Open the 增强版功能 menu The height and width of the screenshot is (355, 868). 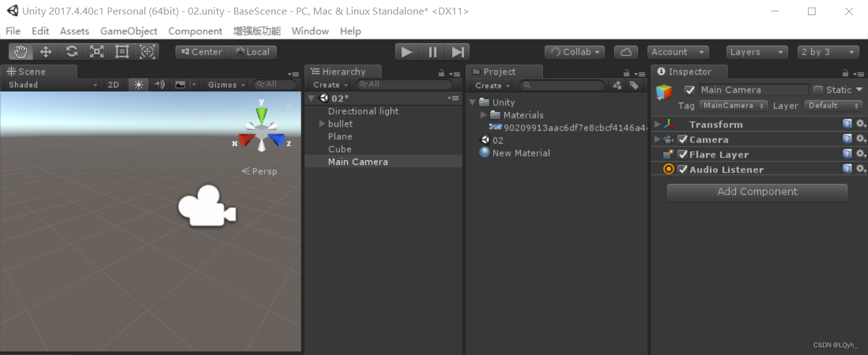[x=257, y=31]
